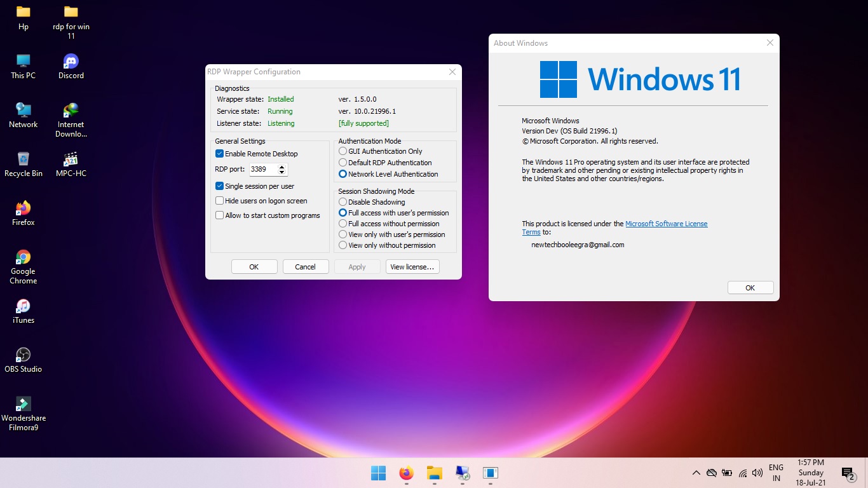Switch to Firefox in the taskbar
This screenshot has width=868, height=488.
coord(406,473)
